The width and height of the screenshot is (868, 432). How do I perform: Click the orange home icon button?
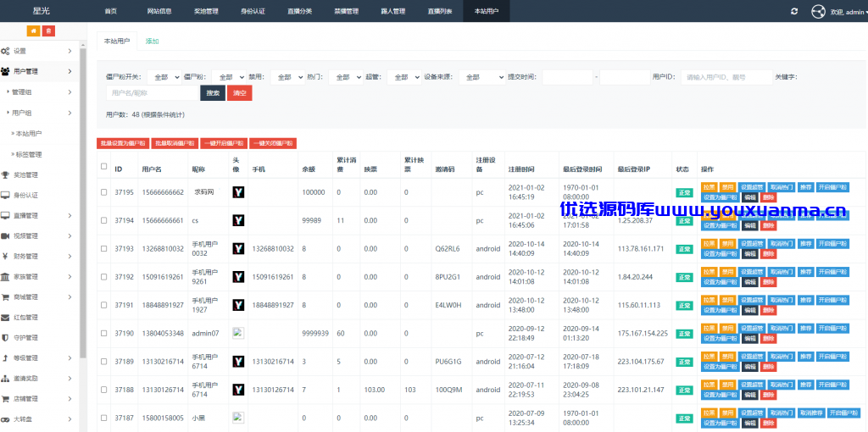[34, 31]
